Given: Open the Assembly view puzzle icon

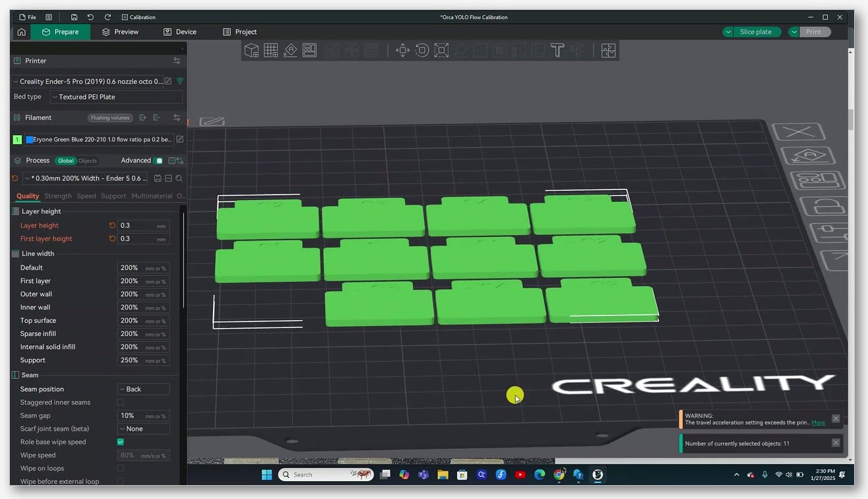Looking at the screenshot, I should [x=608, y=50].
